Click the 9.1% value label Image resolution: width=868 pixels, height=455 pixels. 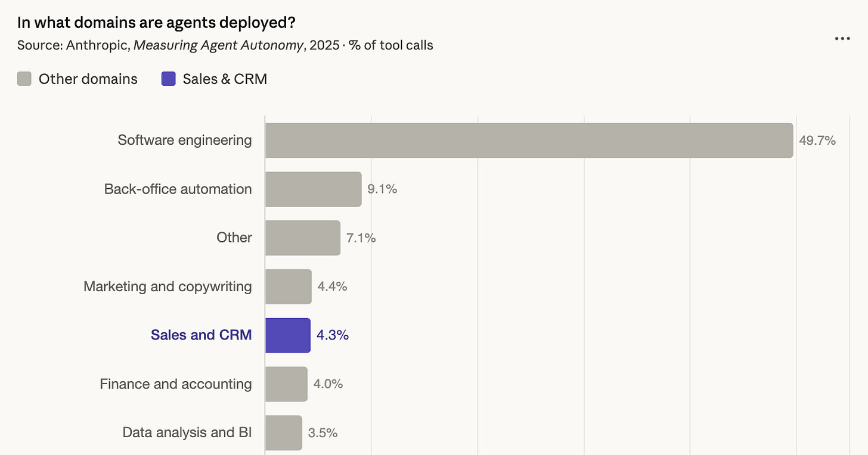(x=382, y=189)
